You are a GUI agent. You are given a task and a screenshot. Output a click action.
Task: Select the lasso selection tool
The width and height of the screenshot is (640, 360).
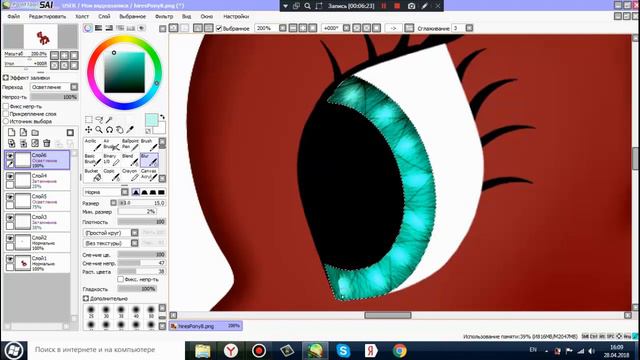pos(99,120)
